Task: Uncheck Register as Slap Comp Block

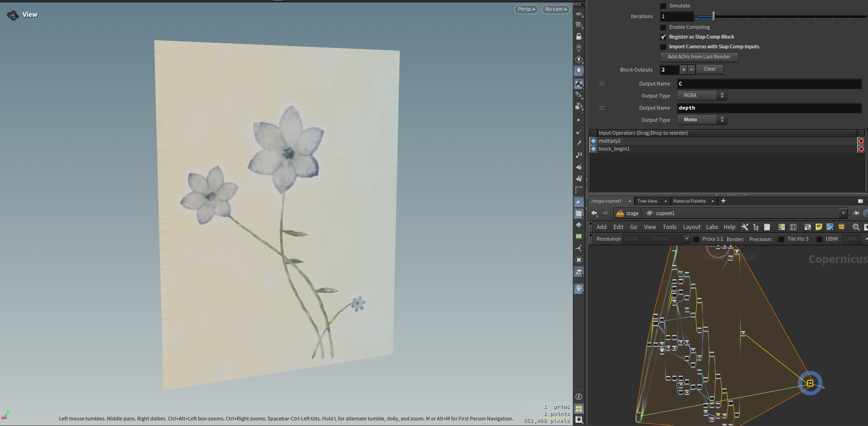Action: 663,37
